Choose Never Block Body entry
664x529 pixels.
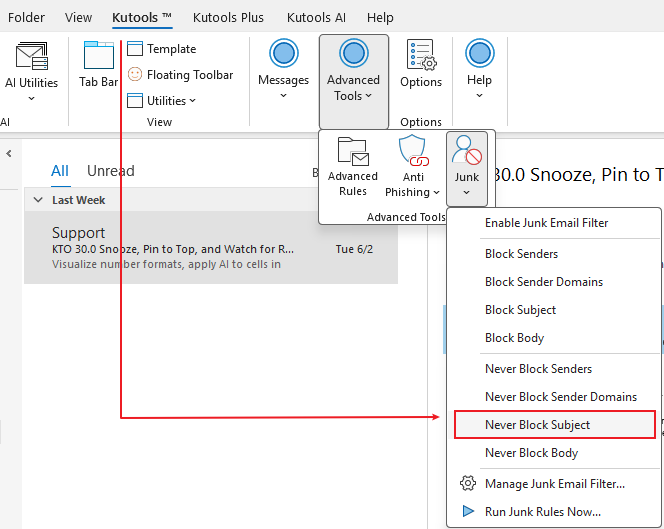pos(554,453)
